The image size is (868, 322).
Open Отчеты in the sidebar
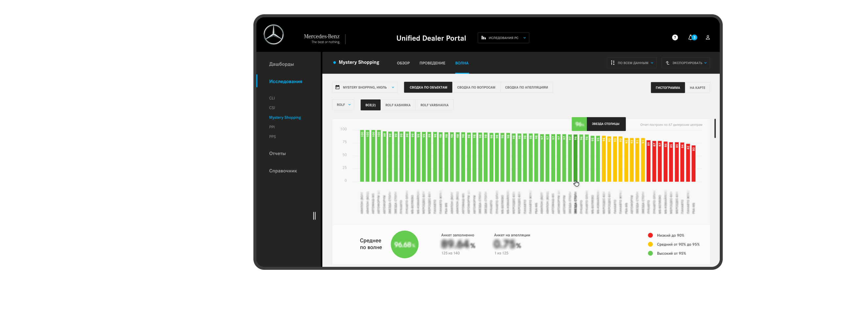point(277,153)
